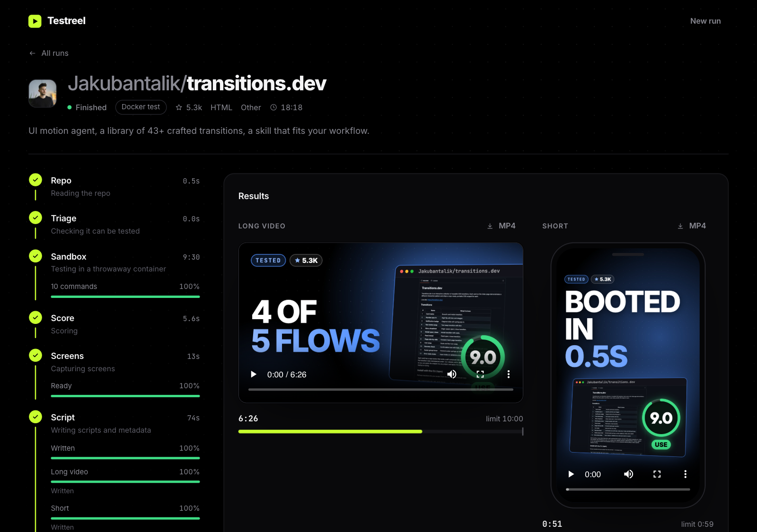Click the HTML language label
Viewport: 757px width, 532px height.
click(x=221, y=108)
